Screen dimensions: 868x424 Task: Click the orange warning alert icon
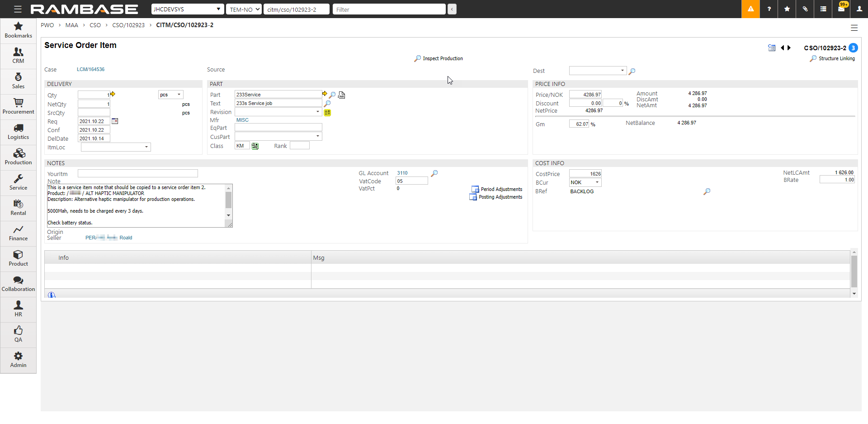click(750, 9)
